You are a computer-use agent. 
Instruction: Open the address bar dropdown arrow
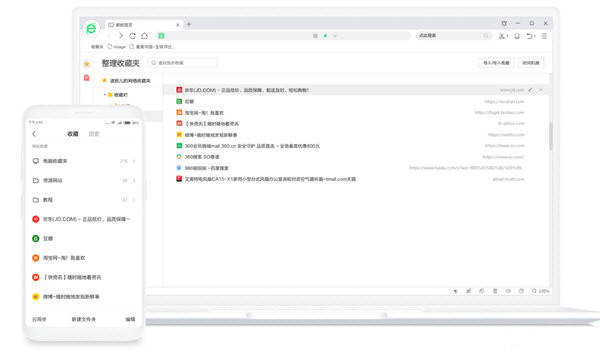click(x=334, y=36)
